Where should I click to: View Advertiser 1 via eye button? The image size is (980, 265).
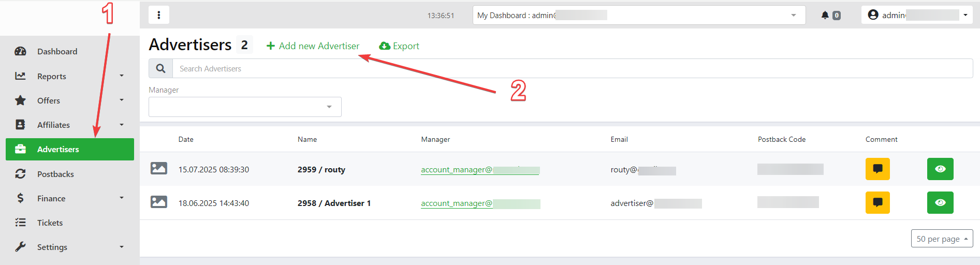coord(940,202)
